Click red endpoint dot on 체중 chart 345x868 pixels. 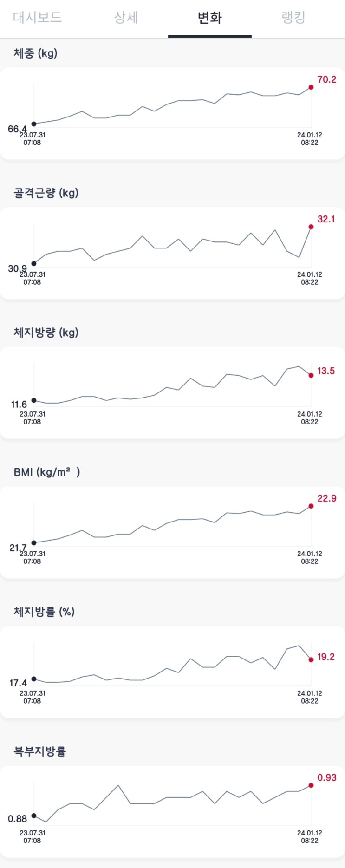coord(311,87)
